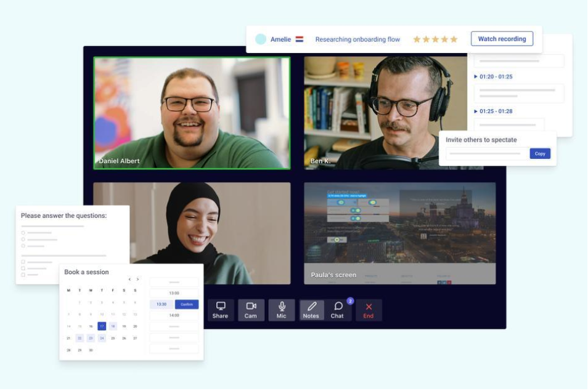Mute the microphone with Mic
Image resolution: width=588 pixels, height=391 pixels.
tap(282, 310)
